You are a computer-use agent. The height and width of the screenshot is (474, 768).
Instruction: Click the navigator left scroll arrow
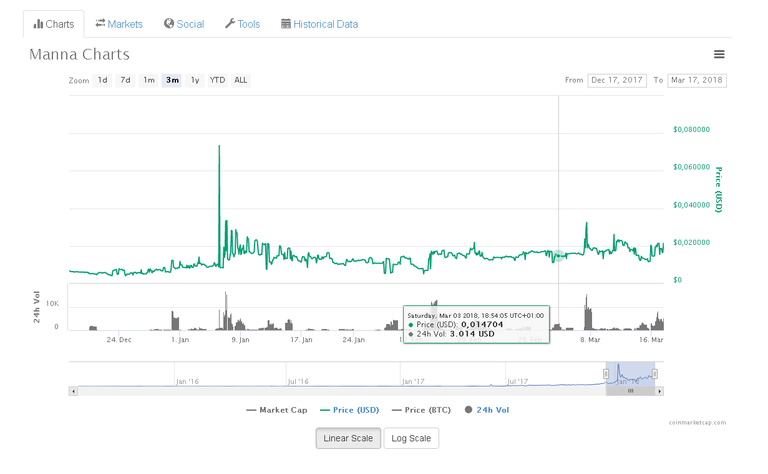73,391
